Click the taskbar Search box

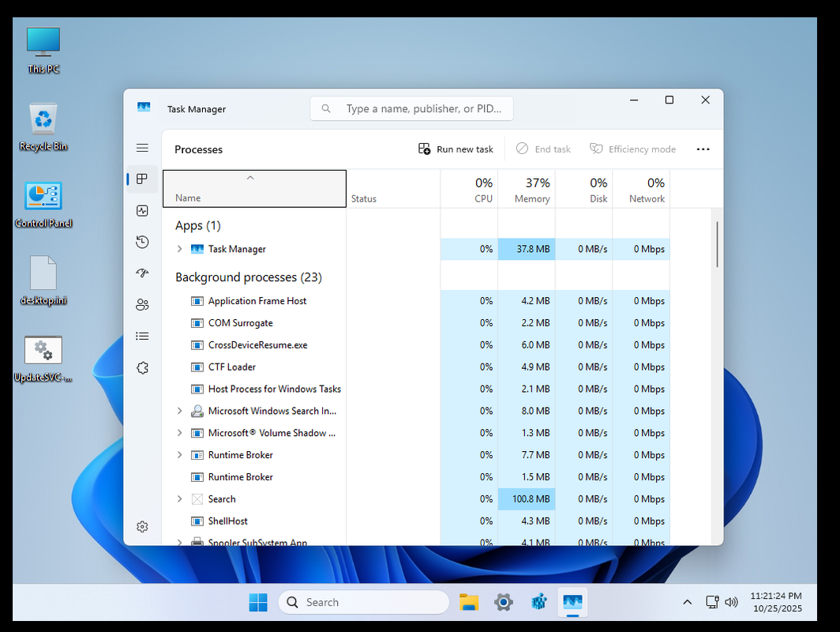[x=364, y=602]
